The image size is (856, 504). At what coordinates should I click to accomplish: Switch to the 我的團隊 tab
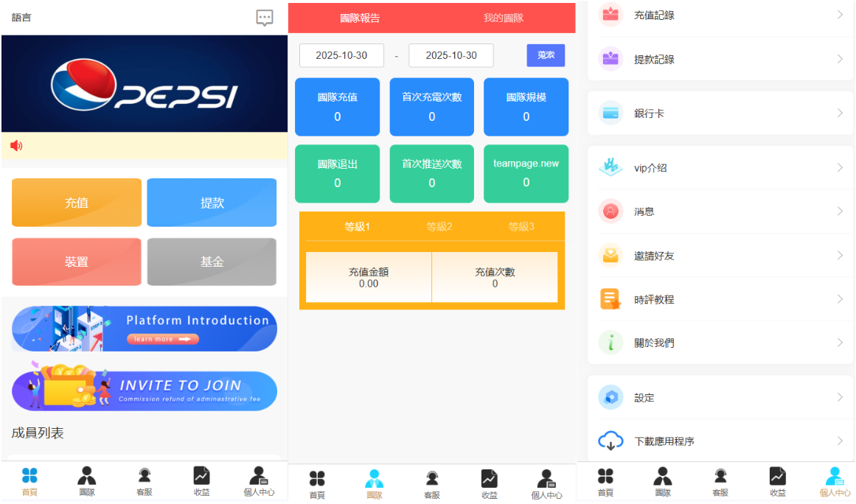point(502,18)
